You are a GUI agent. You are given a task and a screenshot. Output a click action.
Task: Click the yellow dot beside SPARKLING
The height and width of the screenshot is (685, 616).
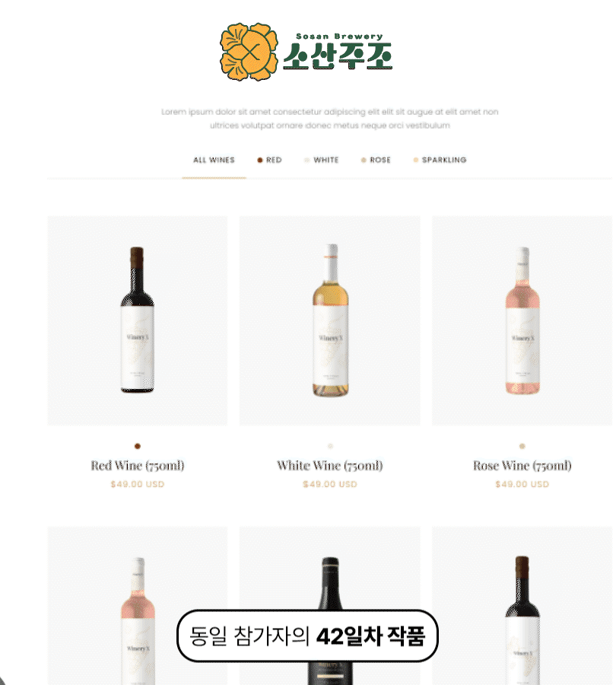[x=416, y=160]
